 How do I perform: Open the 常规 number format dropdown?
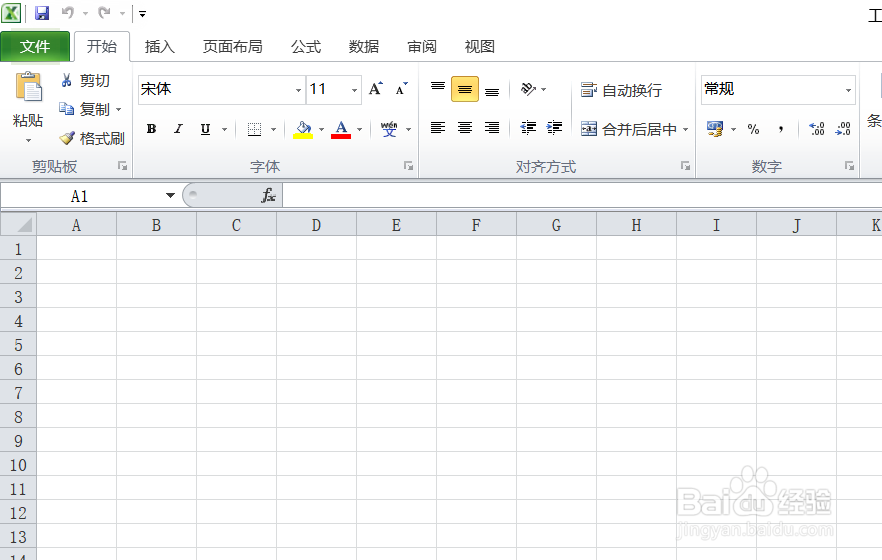point(848,90)
